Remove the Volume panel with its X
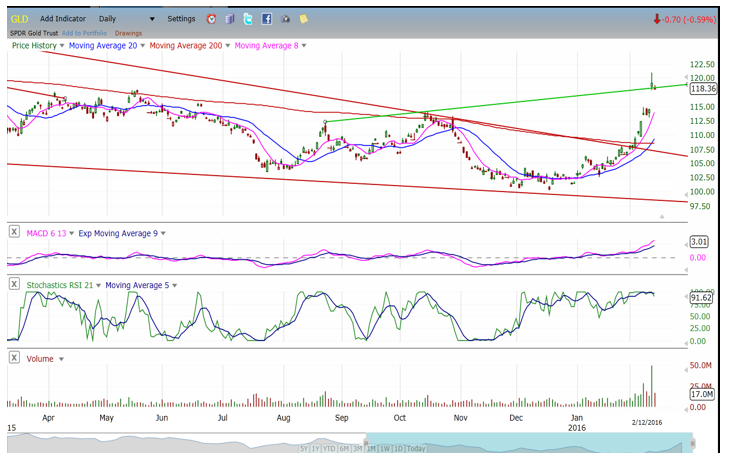Viewport: 729px width, 462px height. click(x=14, y=357)
